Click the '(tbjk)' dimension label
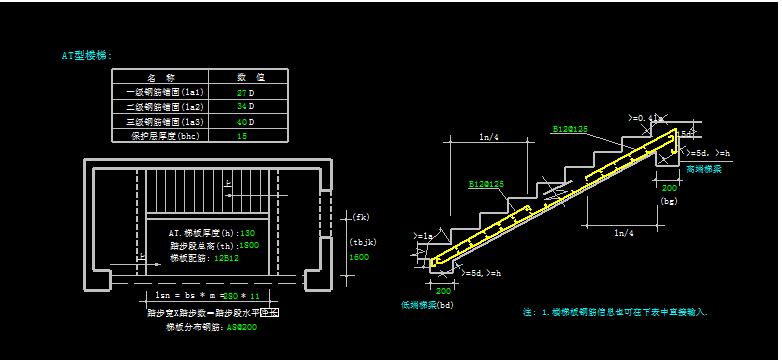 (x=363, y=242)
